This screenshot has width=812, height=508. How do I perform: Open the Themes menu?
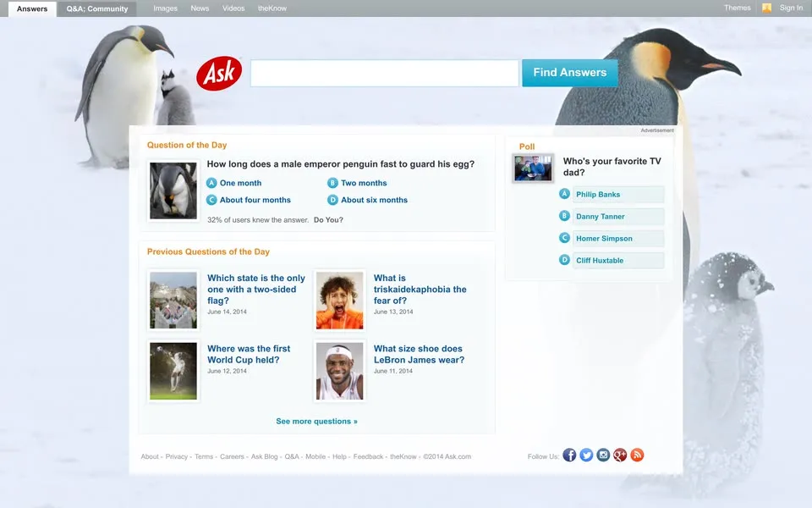coord(738,8)
